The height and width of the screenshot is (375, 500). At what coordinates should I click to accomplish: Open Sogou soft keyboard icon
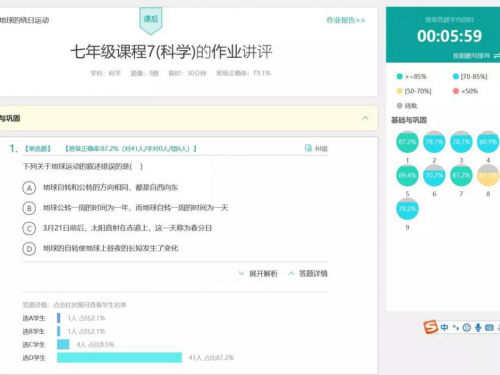pos(489,328)
